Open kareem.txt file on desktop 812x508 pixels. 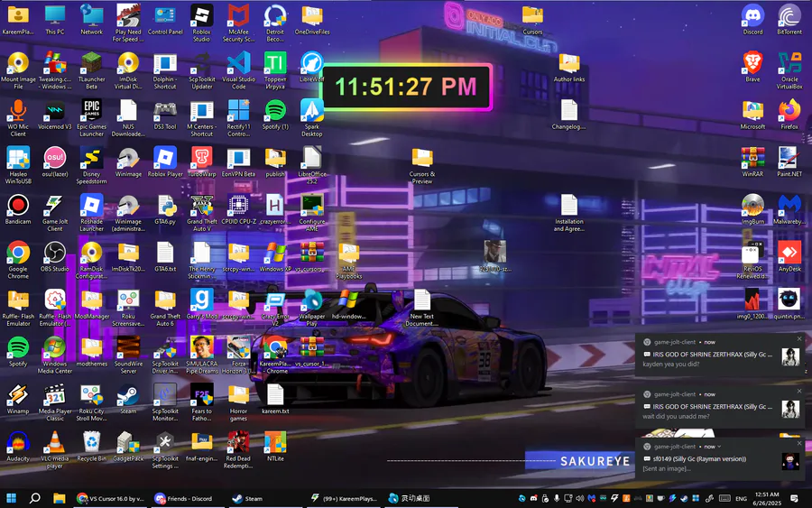275,399
